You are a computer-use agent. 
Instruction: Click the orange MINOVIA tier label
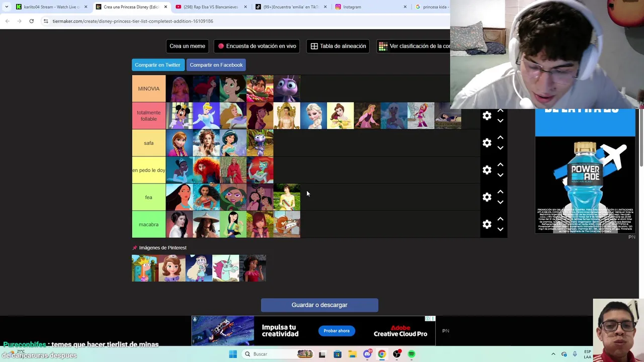148,88
